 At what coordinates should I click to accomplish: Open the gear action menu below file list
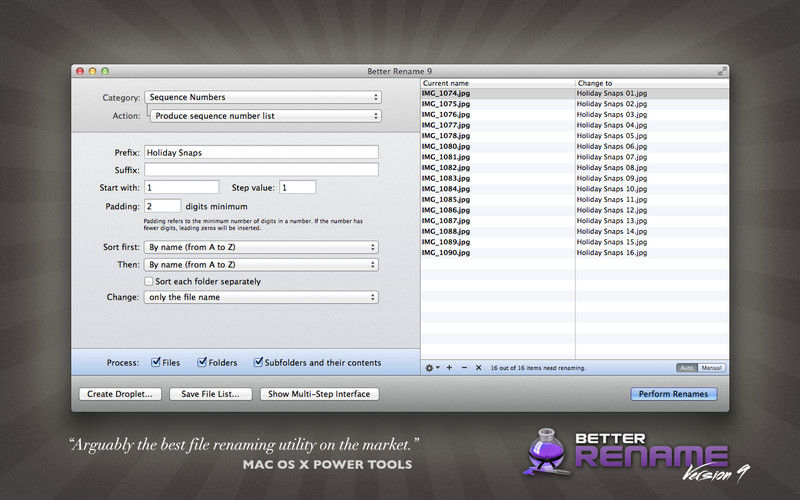(x=432, y=367)
